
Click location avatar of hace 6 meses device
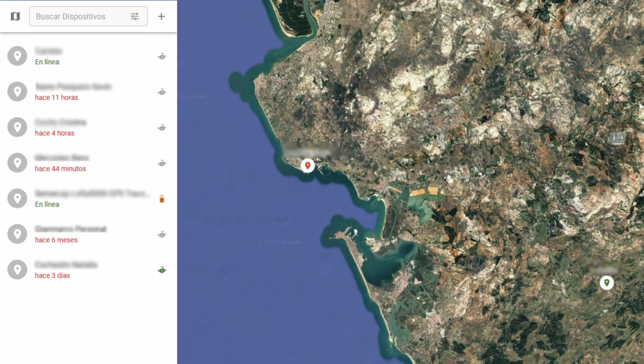click(18, 234)
